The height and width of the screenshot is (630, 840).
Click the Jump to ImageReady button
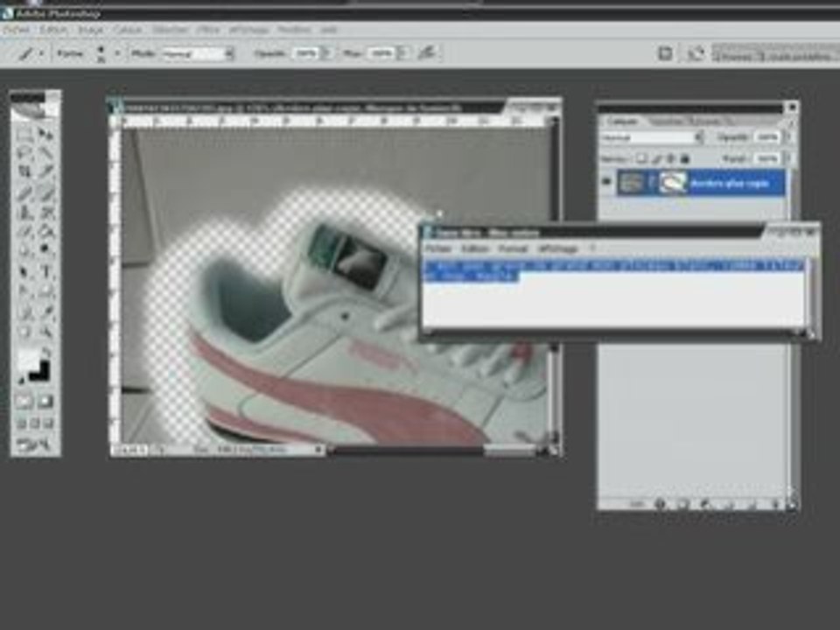[x=35, y=444]
